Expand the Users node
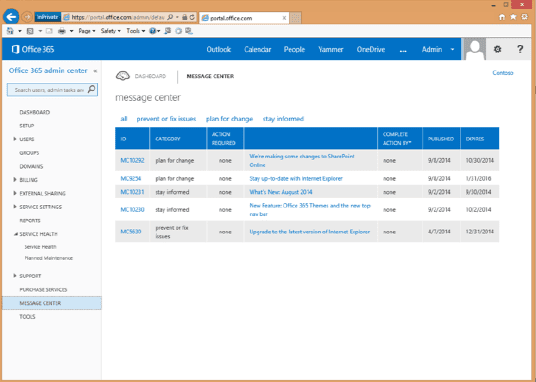Viewport: 536px width, 382px height. click(15, 139)
